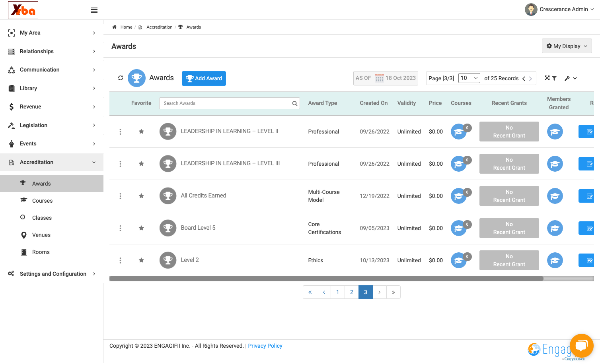The image size is (600, 364).
Task: Open the chat support bubble
Action: (x=581, y=346)
